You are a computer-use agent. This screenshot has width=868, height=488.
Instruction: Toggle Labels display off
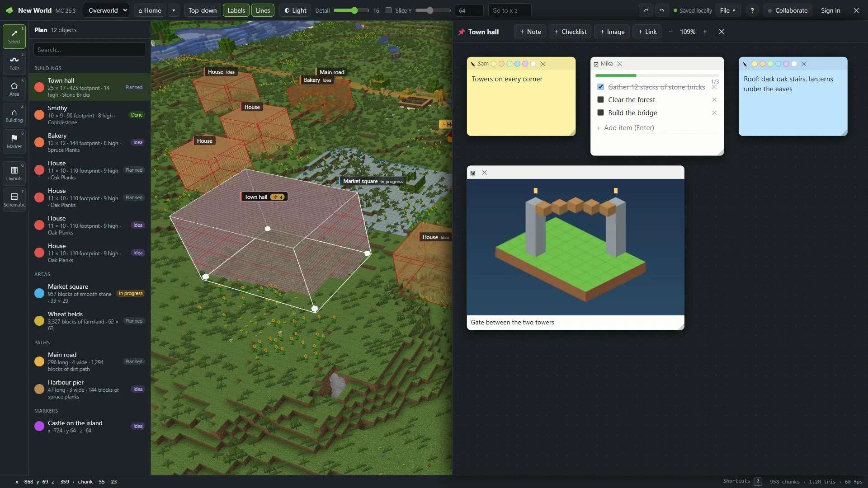coord(236,10)
